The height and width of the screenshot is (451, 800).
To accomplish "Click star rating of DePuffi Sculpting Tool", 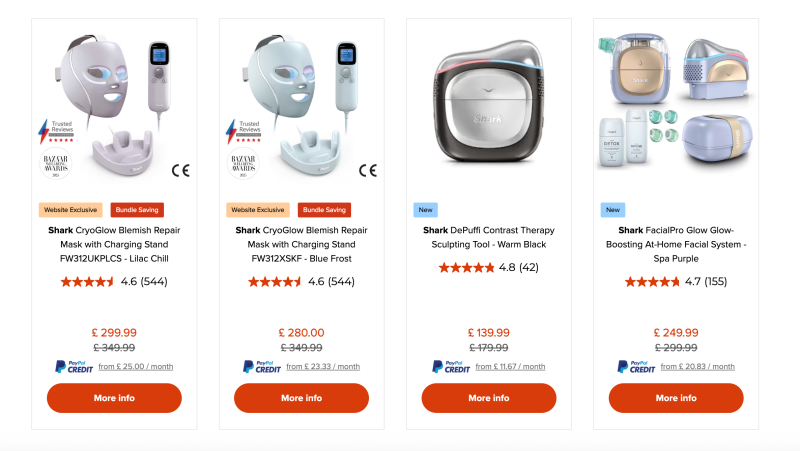I will tap(466, 267).
